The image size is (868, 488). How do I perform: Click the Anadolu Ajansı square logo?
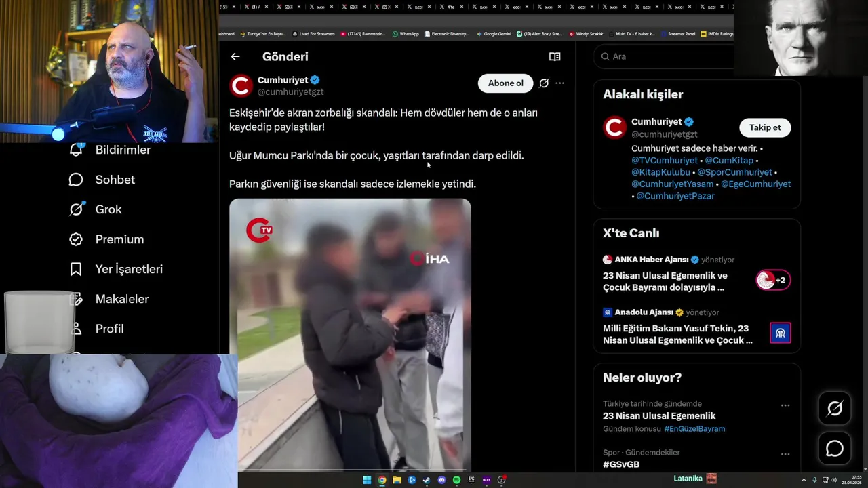pos(781,333)
